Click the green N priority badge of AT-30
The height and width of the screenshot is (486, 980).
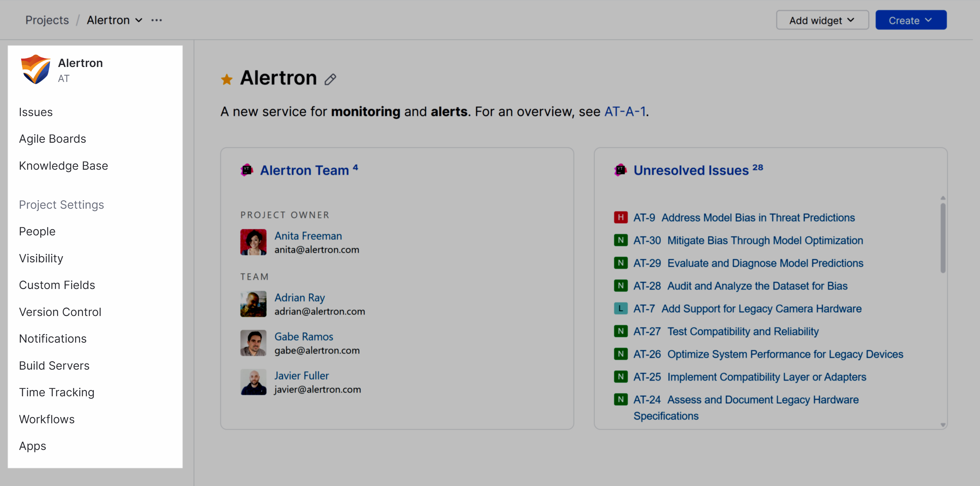click(x=621, y=240)
